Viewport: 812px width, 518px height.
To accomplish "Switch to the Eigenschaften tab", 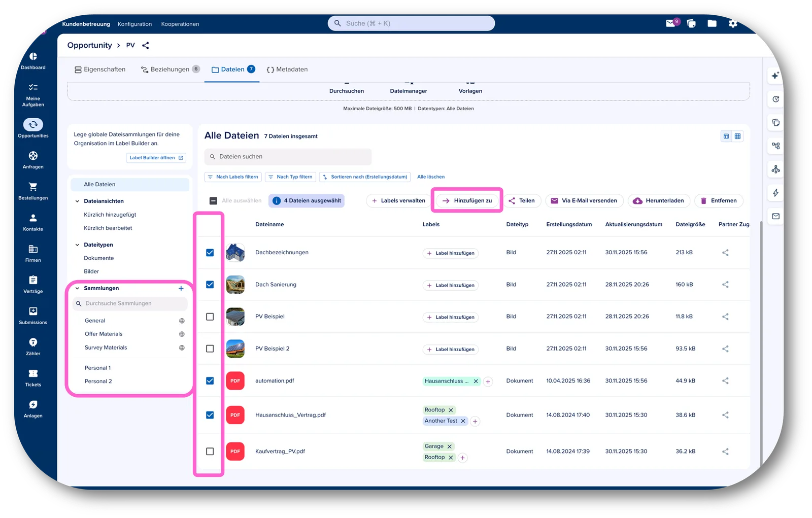I will click(100, 70).
